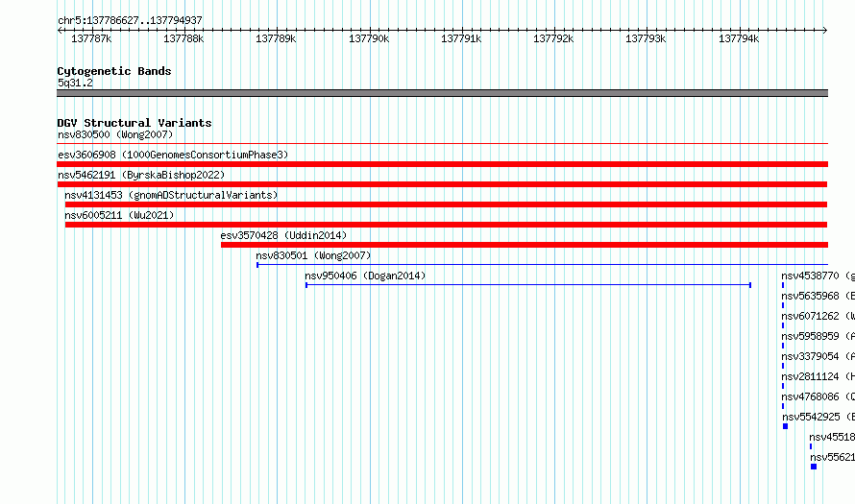Open variant nsv5462191 (ByrskaBishop2022) label
The width and height of the screenshot is (855, 504).
(141, 175)
